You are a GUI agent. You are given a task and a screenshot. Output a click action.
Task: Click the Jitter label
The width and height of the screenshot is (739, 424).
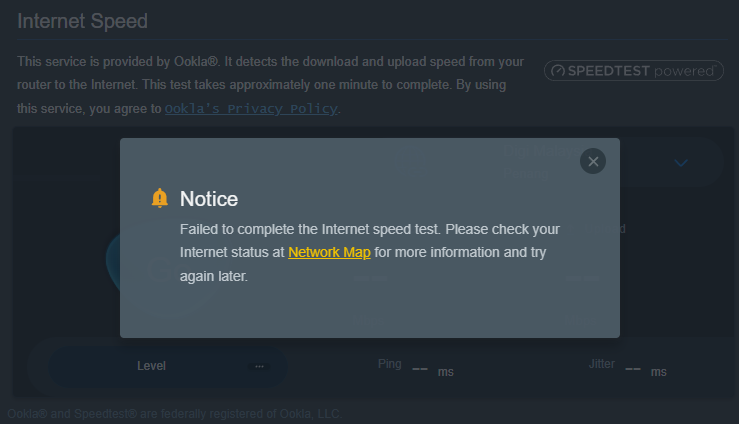tap(601, 364)
